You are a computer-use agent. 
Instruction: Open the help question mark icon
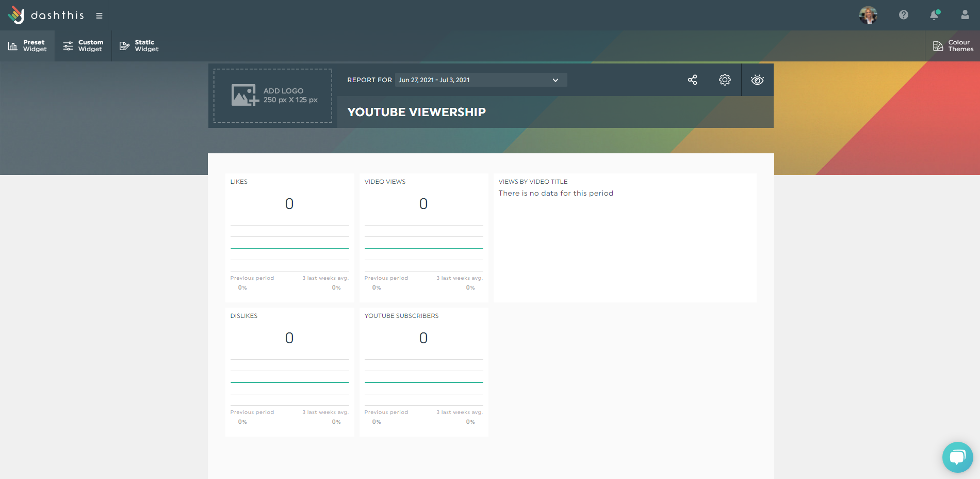[904, 15]
